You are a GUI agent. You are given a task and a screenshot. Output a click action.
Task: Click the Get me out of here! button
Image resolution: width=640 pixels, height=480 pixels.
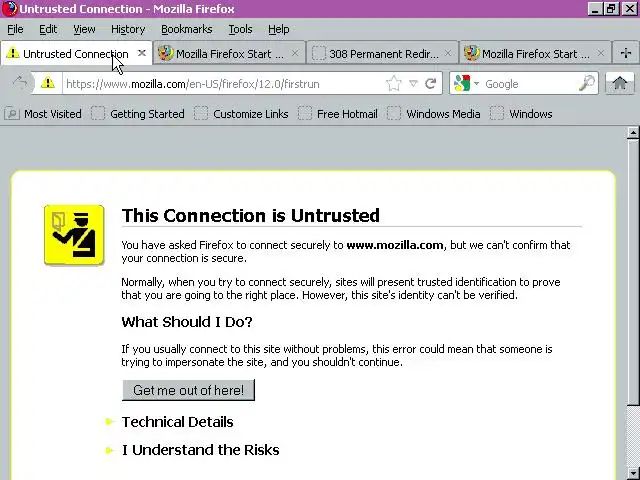[188, 390]
